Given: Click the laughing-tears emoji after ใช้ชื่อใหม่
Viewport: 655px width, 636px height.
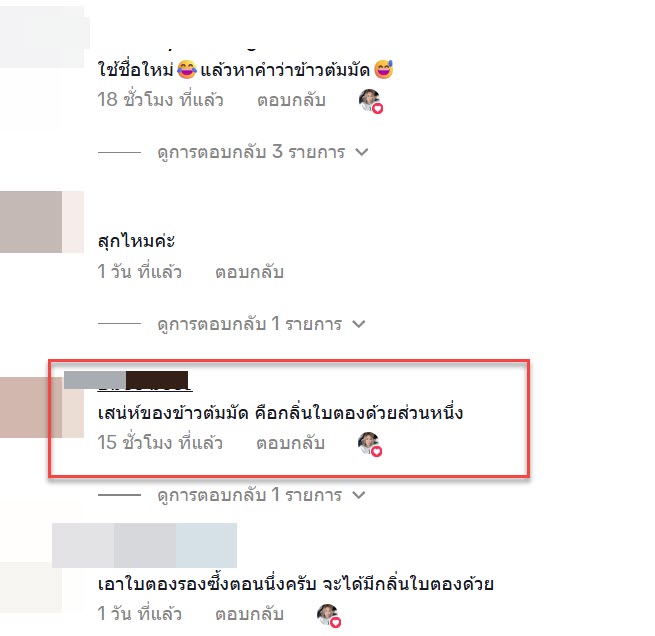Looking at the screenshot, I should (186, 69).
